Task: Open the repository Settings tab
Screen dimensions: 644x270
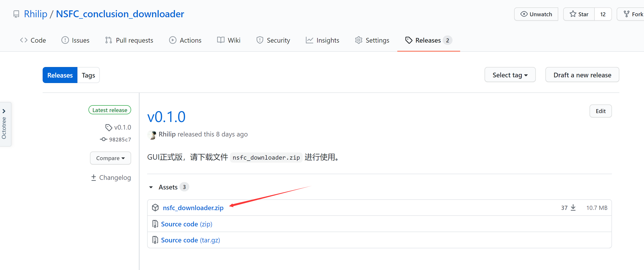Action: click(372, 40)
